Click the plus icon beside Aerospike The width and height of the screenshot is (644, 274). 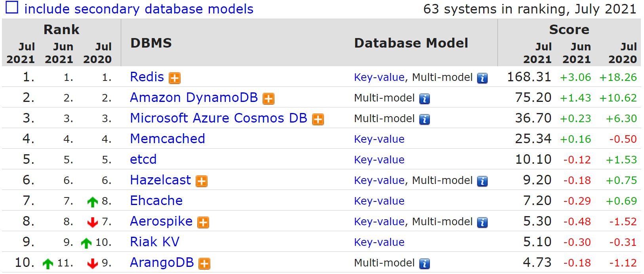[203, 222]
